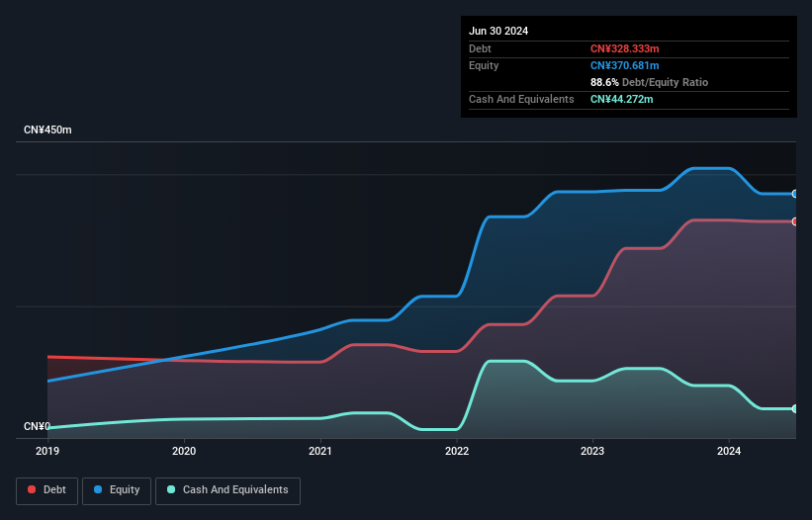Click the 2021 x-axis label
The height and width of the screenshot is (520, 812).
tap(320, 451)
